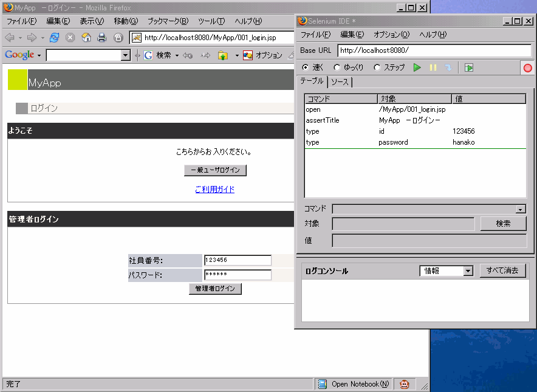The width and height of the screenshot is (537, 392).
Task: Toggle the red Selenium record button
Action: tap(527, 68)
